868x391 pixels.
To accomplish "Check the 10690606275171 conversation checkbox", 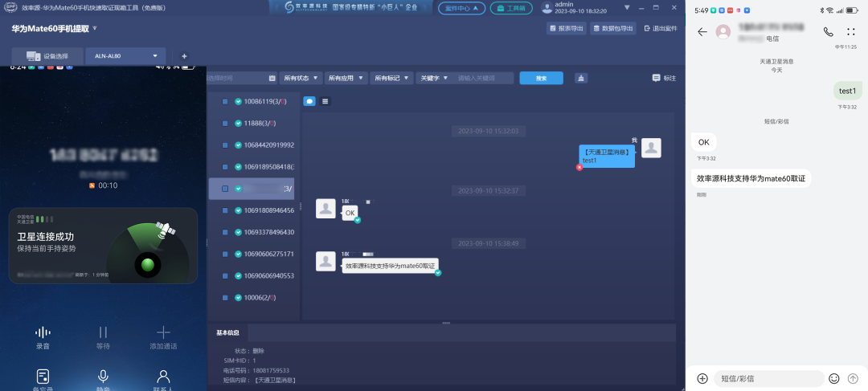I will coord(225,254).
